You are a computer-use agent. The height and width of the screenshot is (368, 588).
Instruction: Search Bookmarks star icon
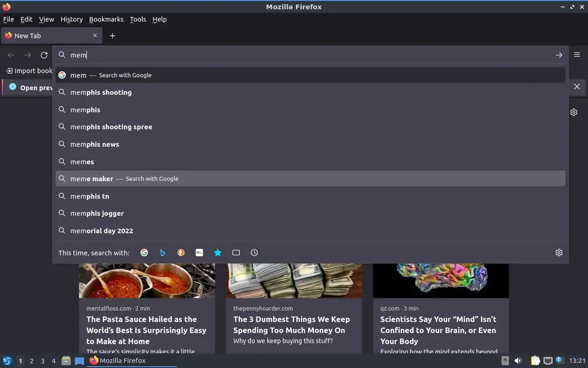coord(218,253)
